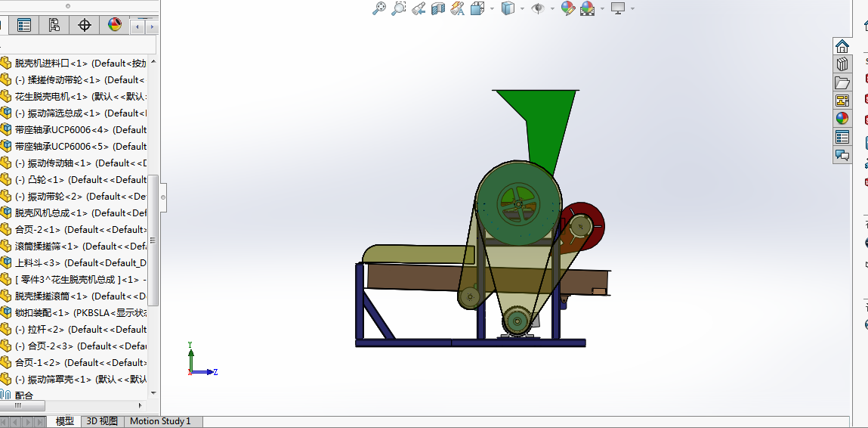Select (-) 振动筛罩壳<1> component
Viewport: 868px width, 428px height.
pos(73,379)
